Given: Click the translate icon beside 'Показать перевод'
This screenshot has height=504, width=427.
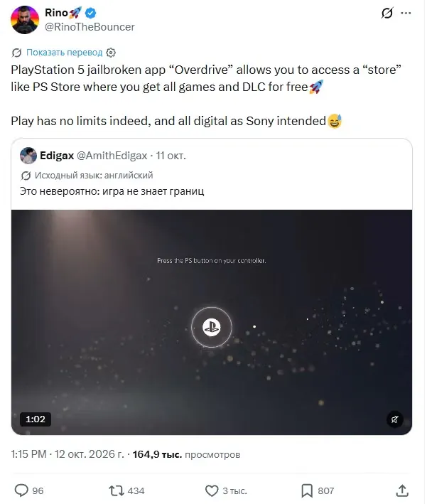Looking at the screenshot, I should (17, 53).
